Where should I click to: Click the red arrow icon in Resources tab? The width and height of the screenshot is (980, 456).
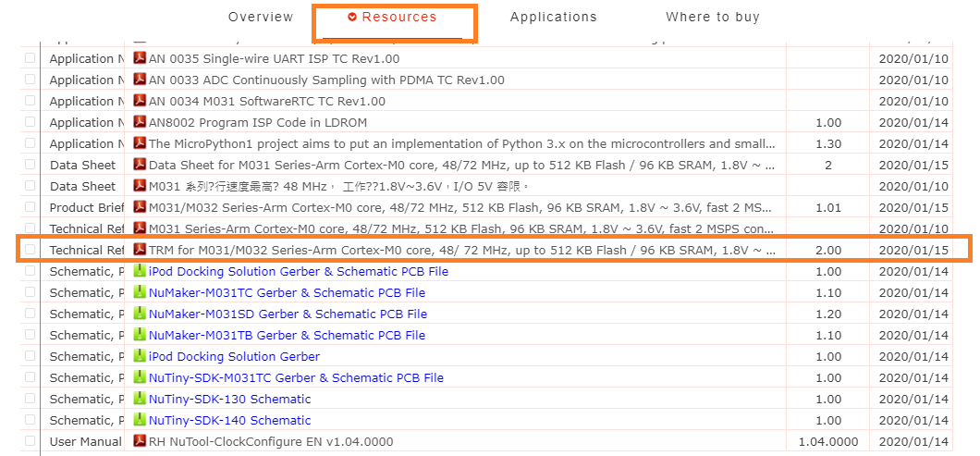click(x=352, y=18)
